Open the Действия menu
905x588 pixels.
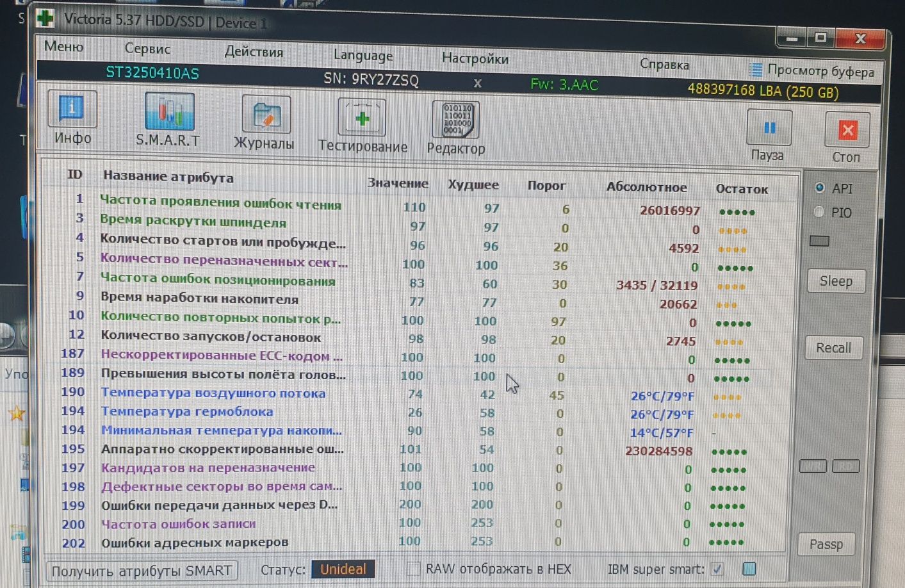(254, 52)
